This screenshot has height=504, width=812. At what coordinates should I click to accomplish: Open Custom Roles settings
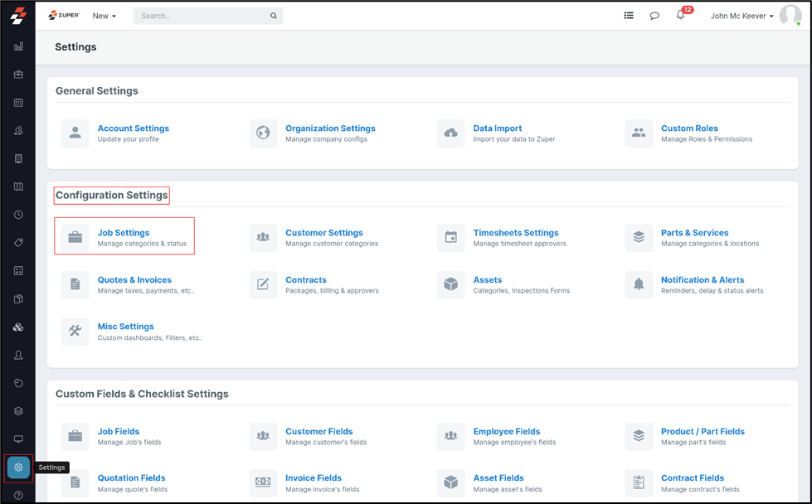(689, 128)
